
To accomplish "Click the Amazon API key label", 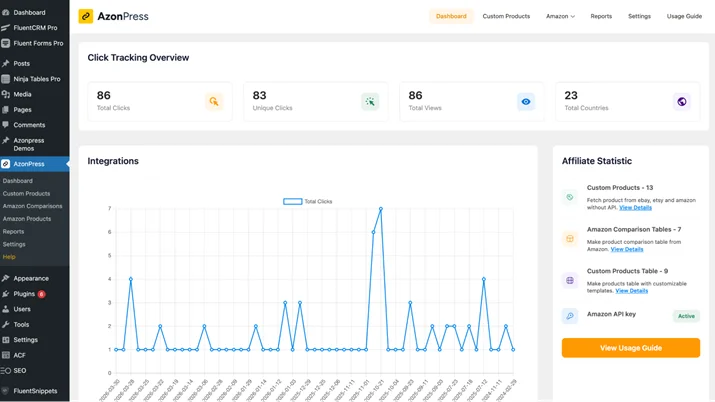I will tap(611, 314).
